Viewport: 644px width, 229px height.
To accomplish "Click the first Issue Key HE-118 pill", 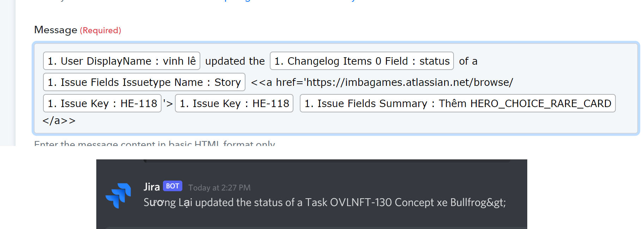I will click(102, 104).
